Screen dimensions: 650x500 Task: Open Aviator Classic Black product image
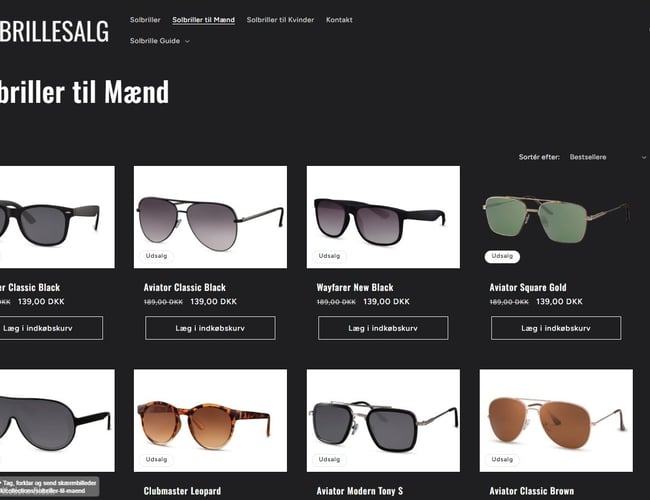[210, 217]
